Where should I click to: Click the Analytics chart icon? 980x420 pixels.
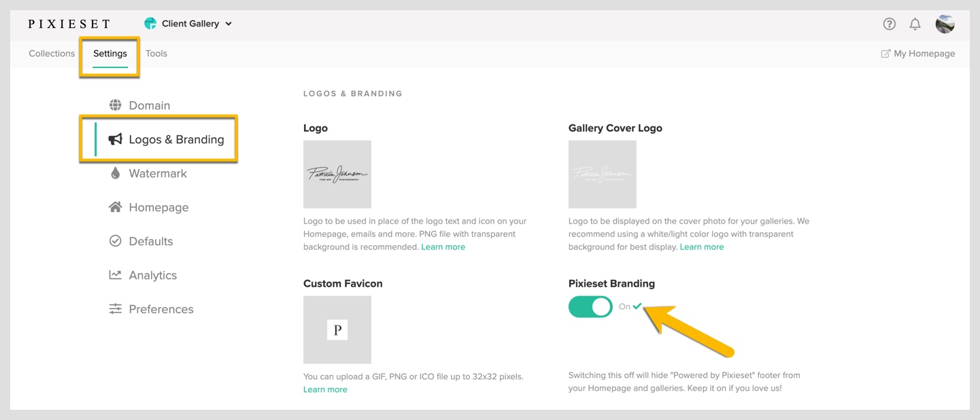point(116,275)
